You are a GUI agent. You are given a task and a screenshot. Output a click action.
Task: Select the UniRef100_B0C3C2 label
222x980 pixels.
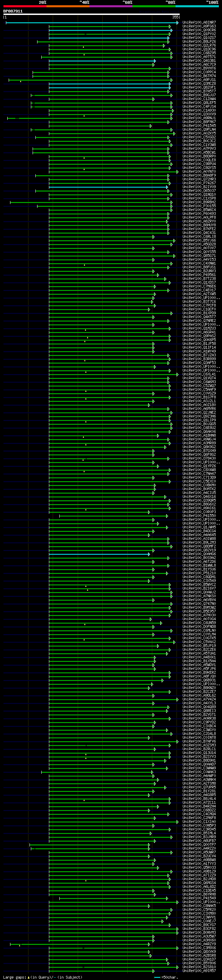click(199, 141)
